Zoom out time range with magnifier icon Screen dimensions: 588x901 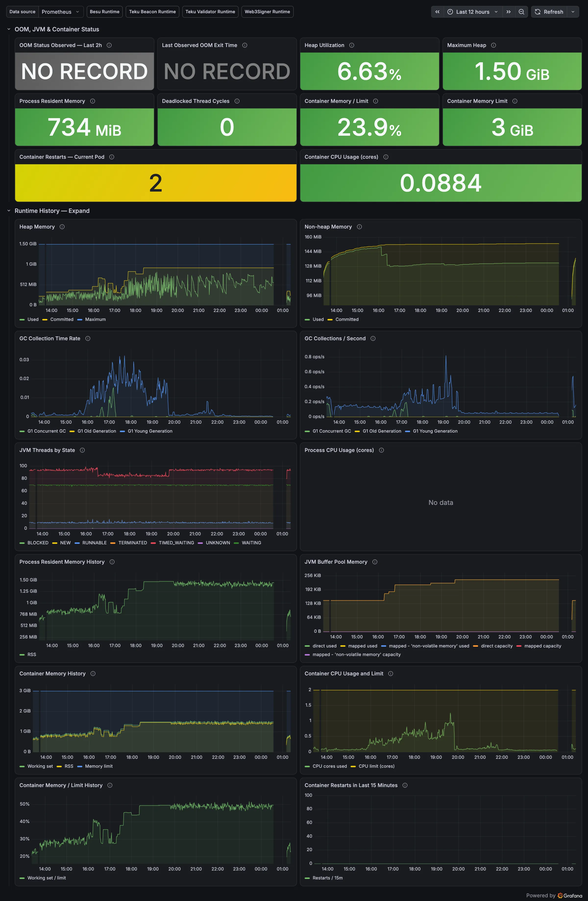point(521,12)
